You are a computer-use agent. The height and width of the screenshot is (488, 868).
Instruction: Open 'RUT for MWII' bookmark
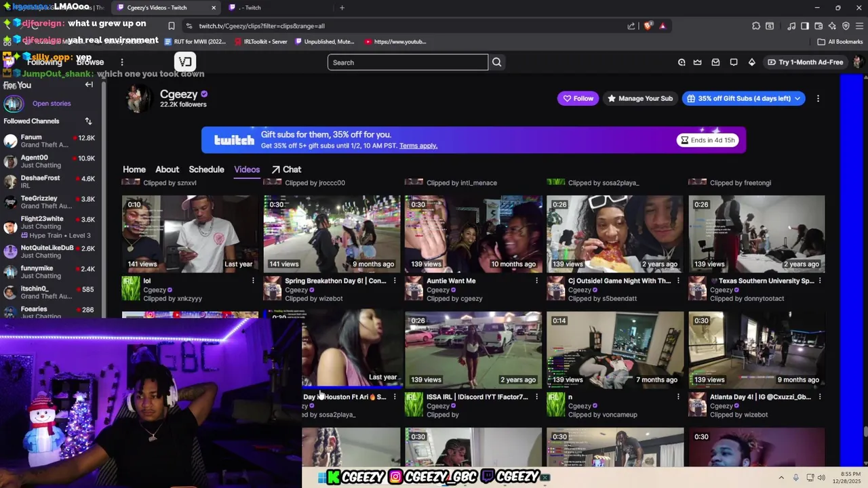coord(194,41)
